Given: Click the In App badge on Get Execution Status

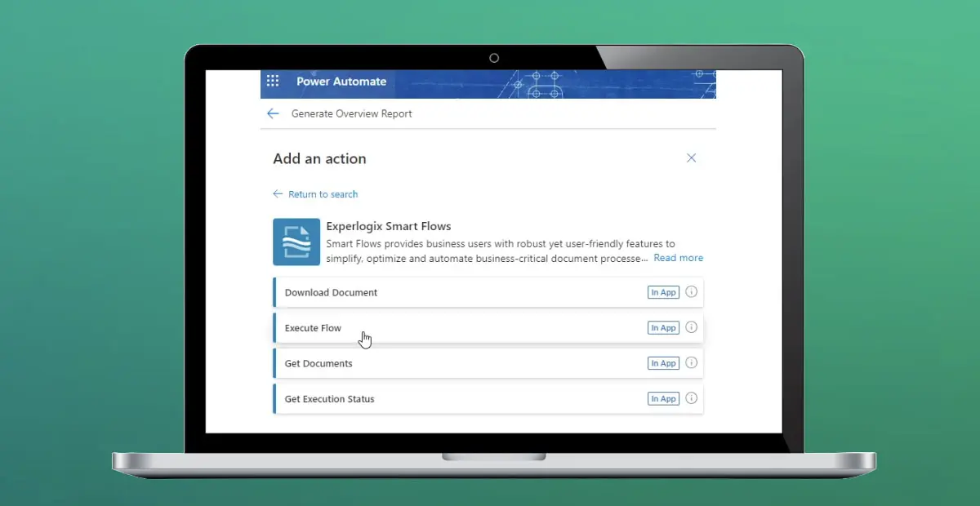Looking at the screenshot, I should (x=662, y=398).
